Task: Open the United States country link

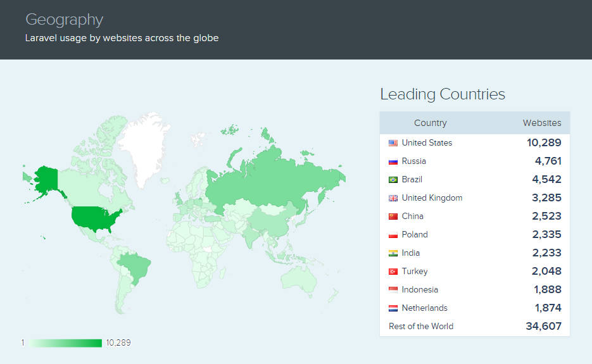Action: pyautogui.click(x=427, y=143)
